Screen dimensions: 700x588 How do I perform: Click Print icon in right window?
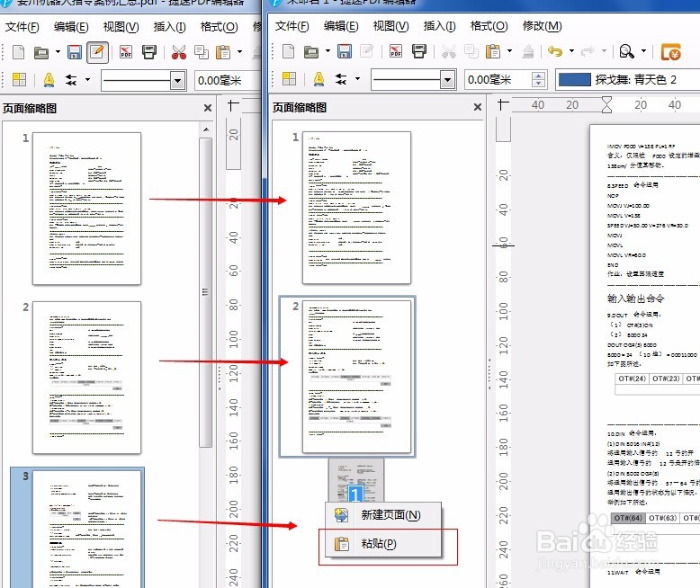(x=419, y=52)
